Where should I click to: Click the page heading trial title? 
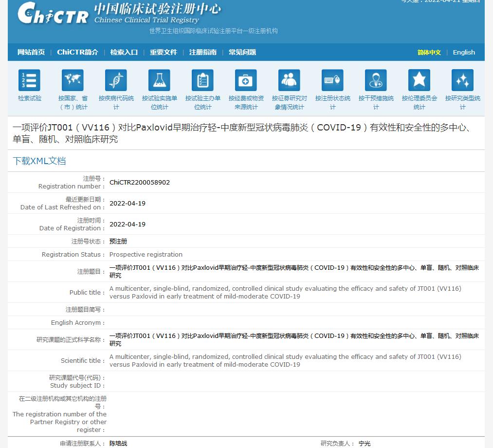(x=242, y=133)
